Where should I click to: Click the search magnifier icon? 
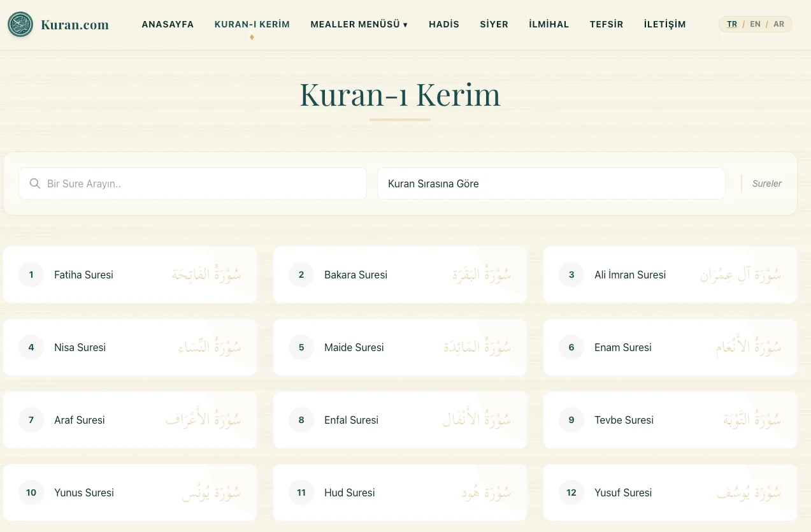(35, 183)
